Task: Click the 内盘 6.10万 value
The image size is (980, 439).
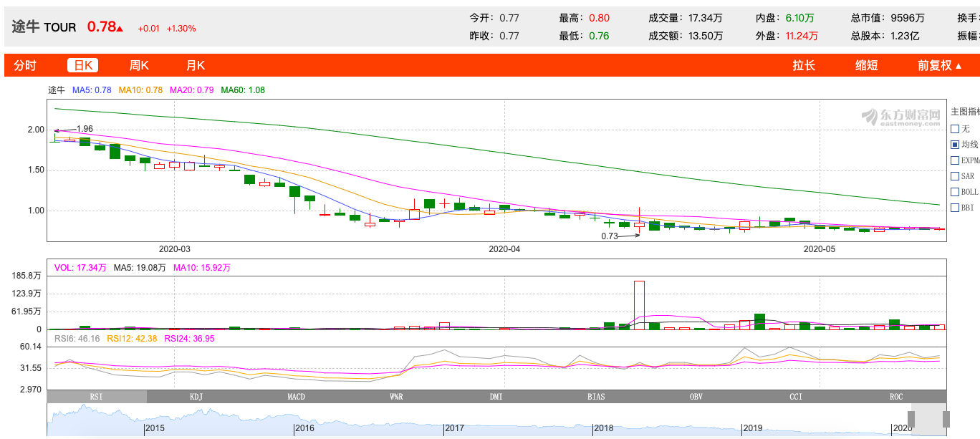Action: coord(799,18)
